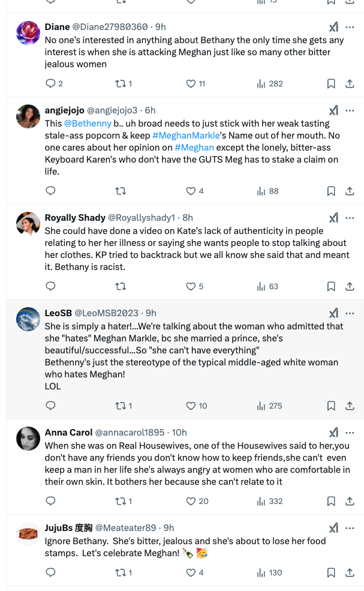
Task: Open more options on LeoSB's tweet
Action: [x=350, y=313]
